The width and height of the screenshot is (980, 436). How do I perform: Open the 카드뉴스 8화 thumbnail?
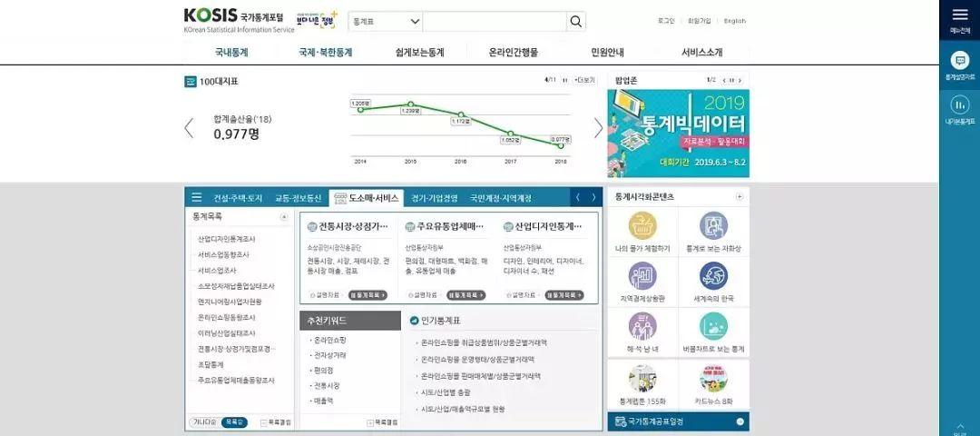[713, 379]
